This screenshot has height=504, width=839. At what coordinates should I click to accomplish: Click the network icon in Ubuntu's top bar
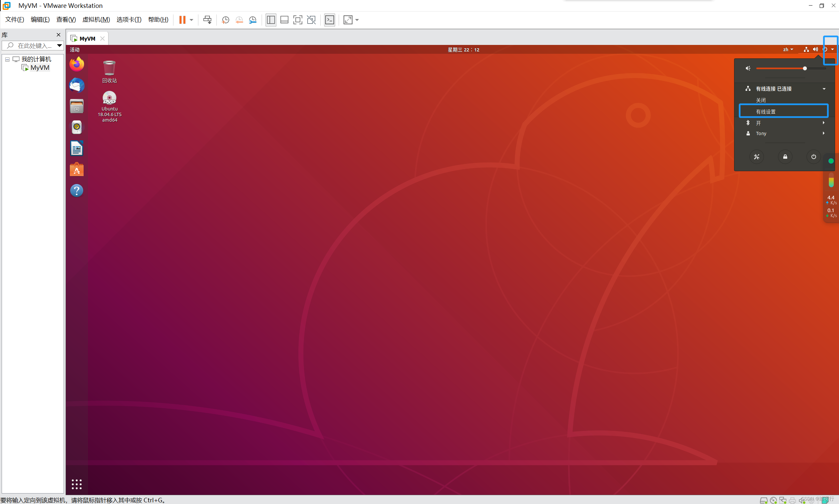pyautogui.click(x=806, y=50)
